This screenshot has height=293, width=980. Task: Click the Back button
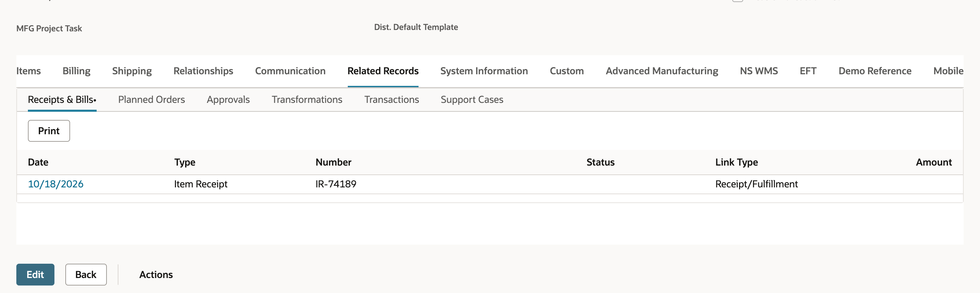coord(86,274)
